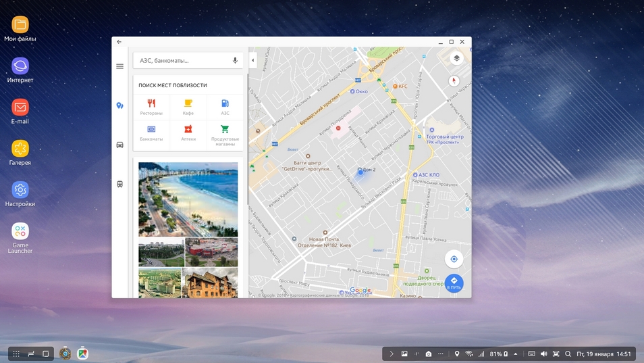644x363 pixels.
Task: Click the location tray icon
Action: click(457, 354)
